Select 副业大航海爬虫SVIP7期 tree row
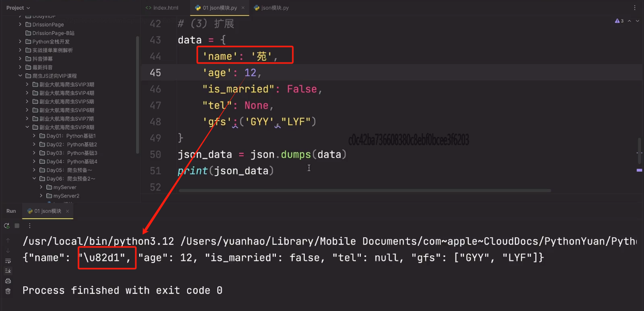This screenshot has height=311, width=644. 63,119
